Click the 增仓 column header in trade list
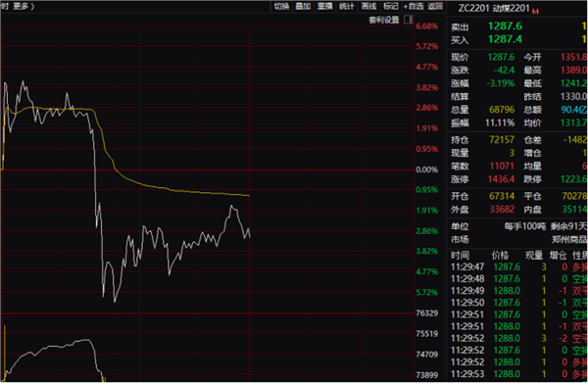Image resolution: width=588 pixels, height=383 pixels. 558,256
